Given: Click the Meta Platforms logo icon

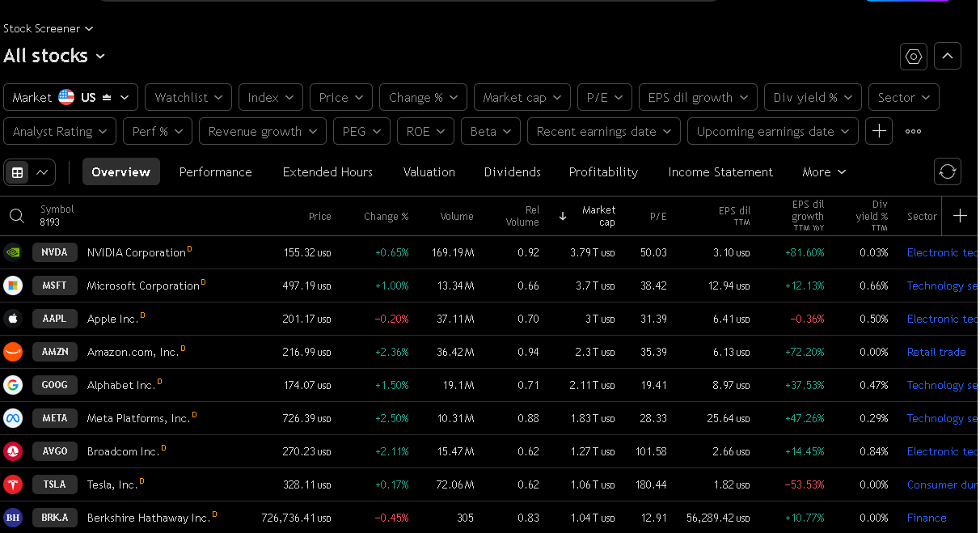Looking at the screenshot, I should coord(13,418).
